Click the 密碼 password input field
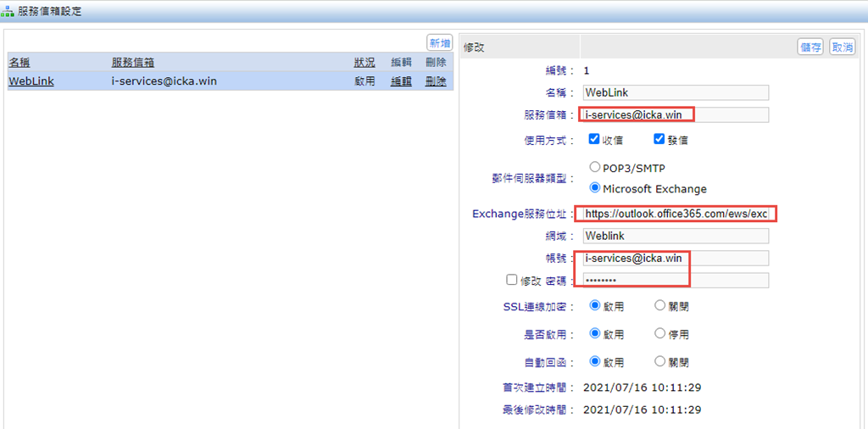This screenshot has height=429, width=868. pyautogui.click(x=676, y=280)
